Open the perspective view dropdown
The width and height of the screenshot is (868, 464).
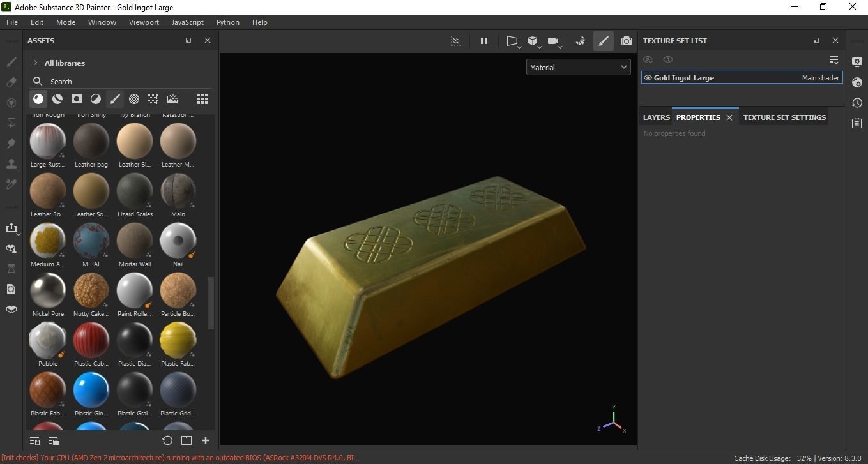coord(513,41)
